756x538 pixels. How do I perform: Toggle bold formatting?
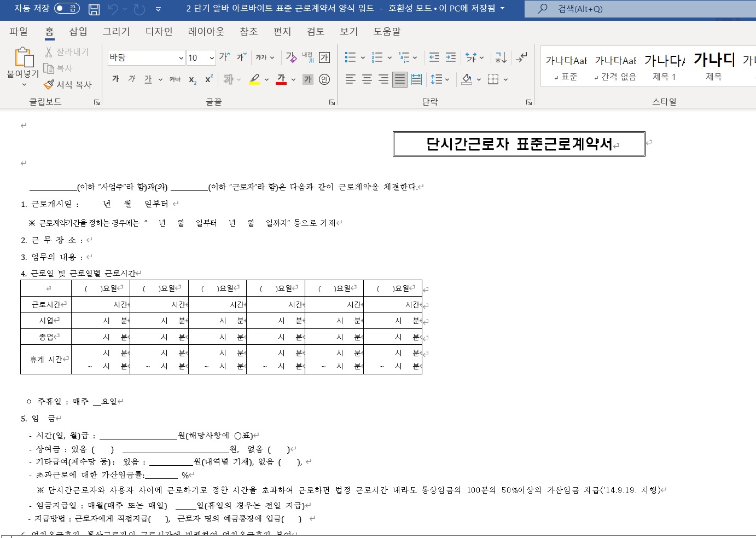[115, 79]
